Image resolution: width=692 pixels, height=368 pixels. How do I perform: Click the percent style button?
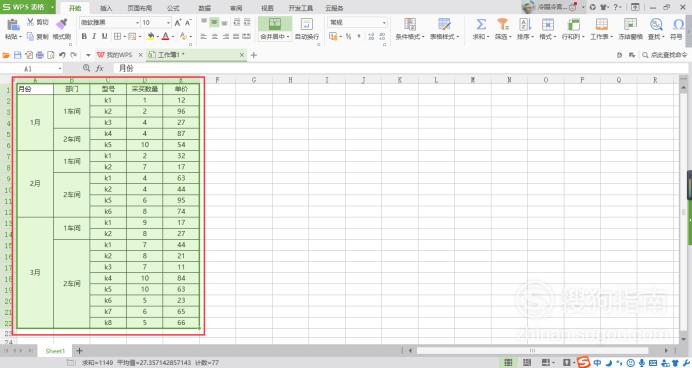(348, 37)
